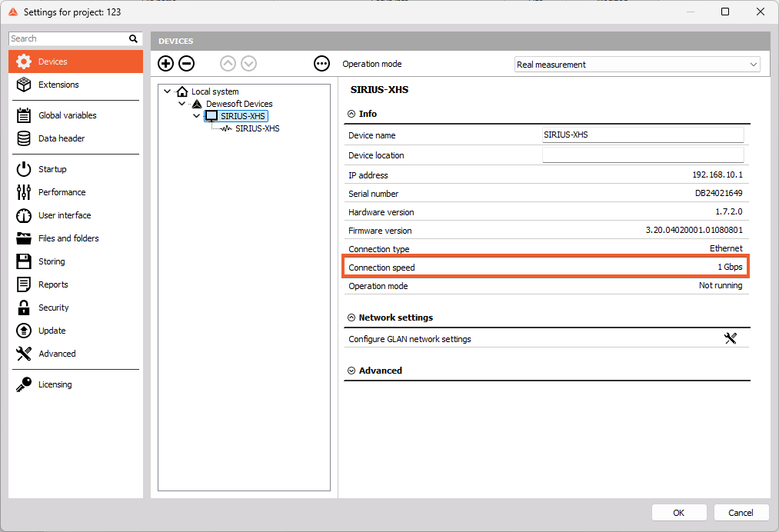The width and height of the screenshot is (779, 532).
Task: Click the Devices gear icon
Action: 23,62
